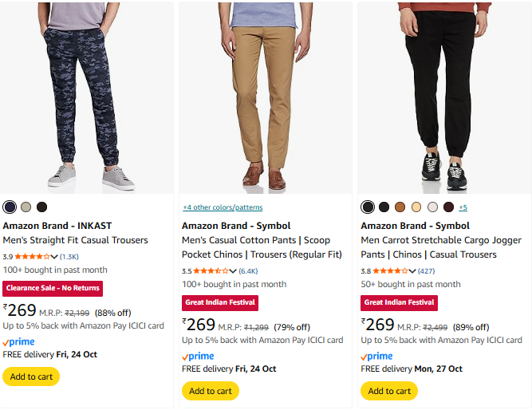Click Clearance Sale - No Returns badge
This screenshot has width=532, height=410.
pos(53,288)
